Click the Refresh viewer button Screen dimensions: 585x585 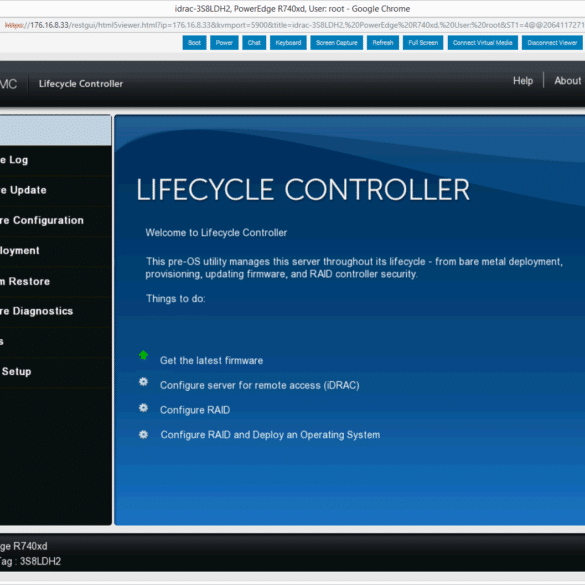click(383, 43)
